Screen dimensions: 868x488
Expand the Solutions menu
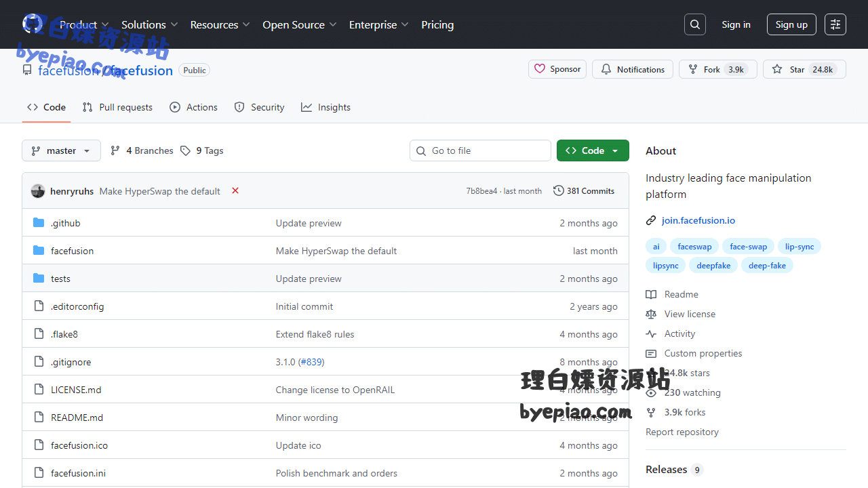tap(149, 24)
